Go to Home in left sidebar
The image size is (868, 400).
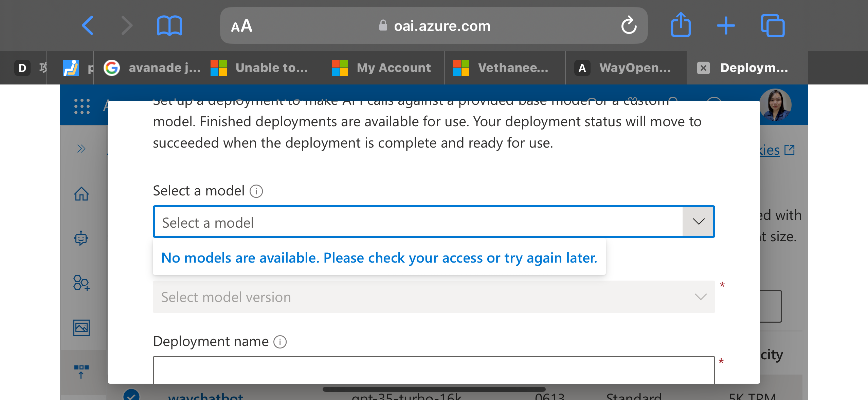[x=82, y=194]
